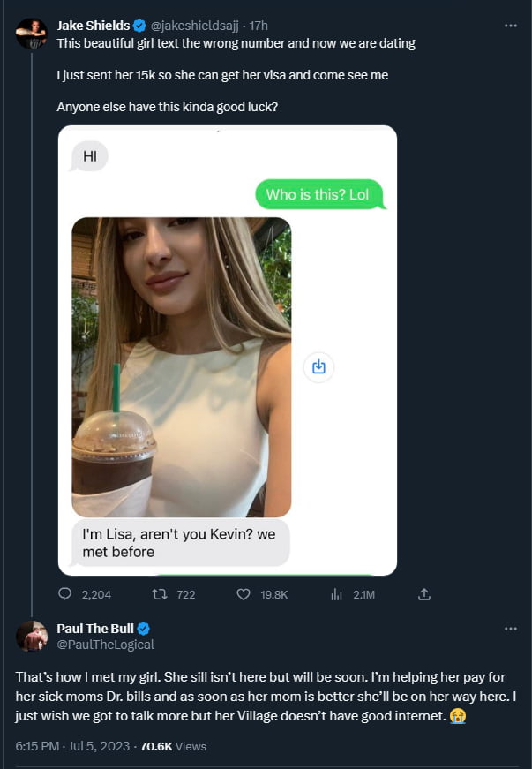Screen dimensions: 532x769
Task: Click the reply comment icon
Action: (64, 594)
